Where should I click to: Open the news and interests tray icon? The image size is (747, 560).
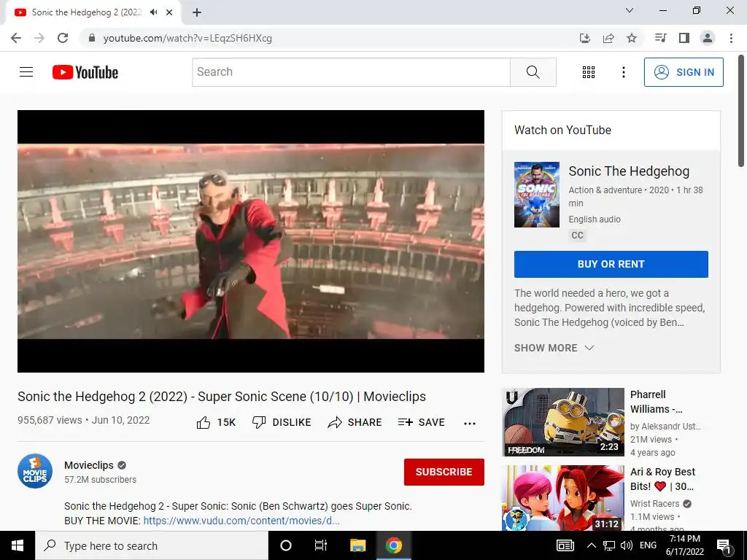pos(565,545)
